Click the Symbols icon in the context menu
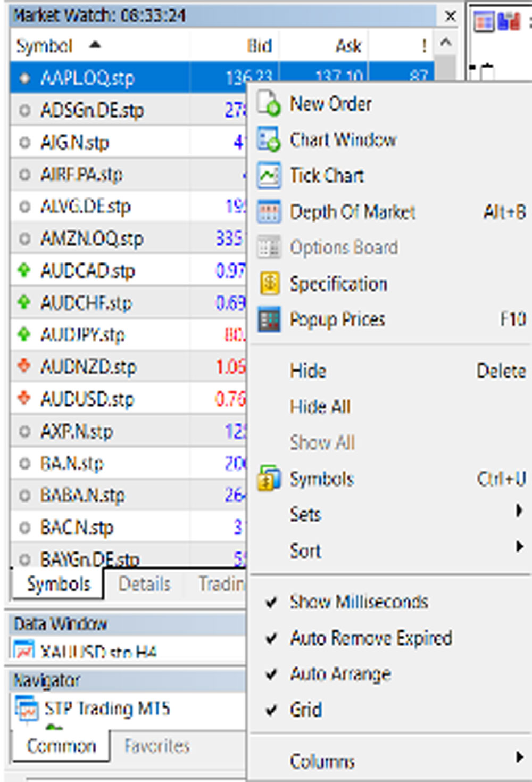 (269, 478)
